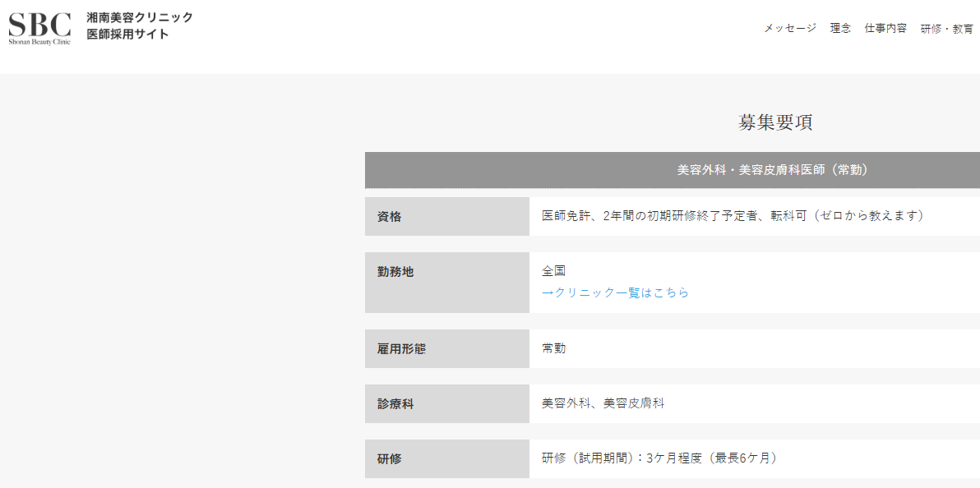
Task: Go to 仕事内容 in navigation
Action: (885, 28)
